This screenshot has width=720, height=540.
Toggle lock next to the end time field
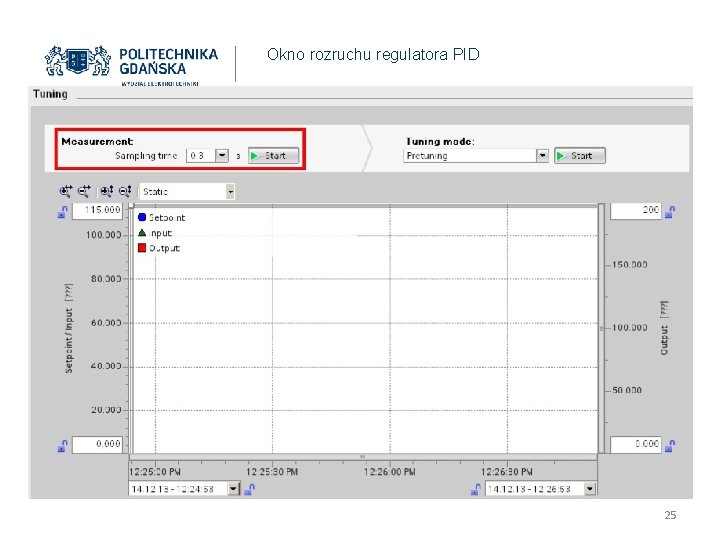pos(476,489)
